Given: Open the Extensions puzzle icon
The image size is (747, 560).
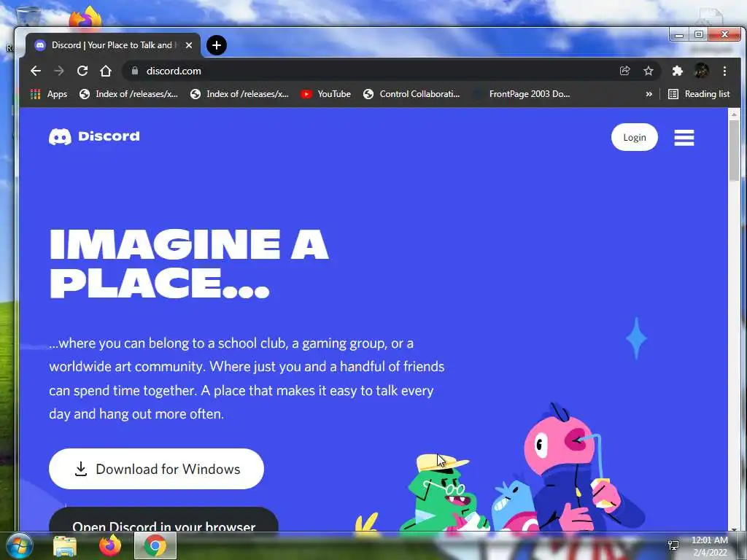Looking at the screenshot, I should pos(677,71).
